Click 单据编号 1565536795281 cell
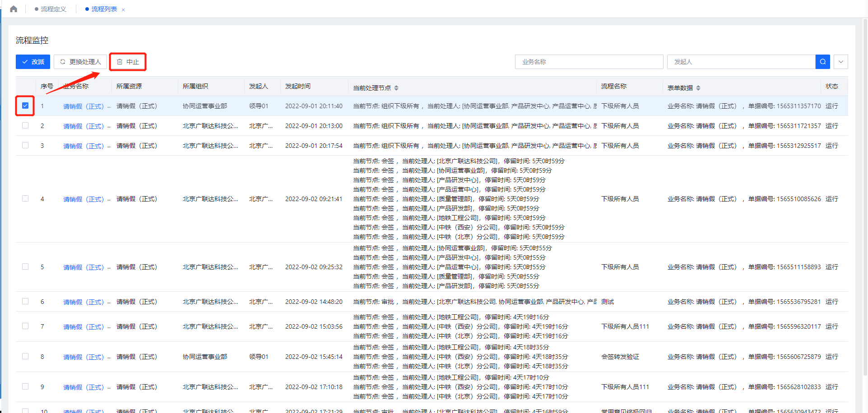The height and width of the screenshot is (413, 868). (x=784, y=302)
